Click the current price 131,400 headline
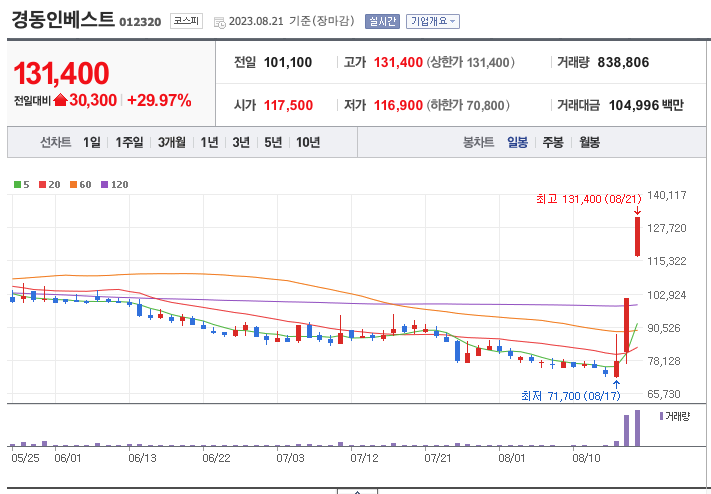The width and height of the screenshot is (711, 494). click(x=61, y=73)
